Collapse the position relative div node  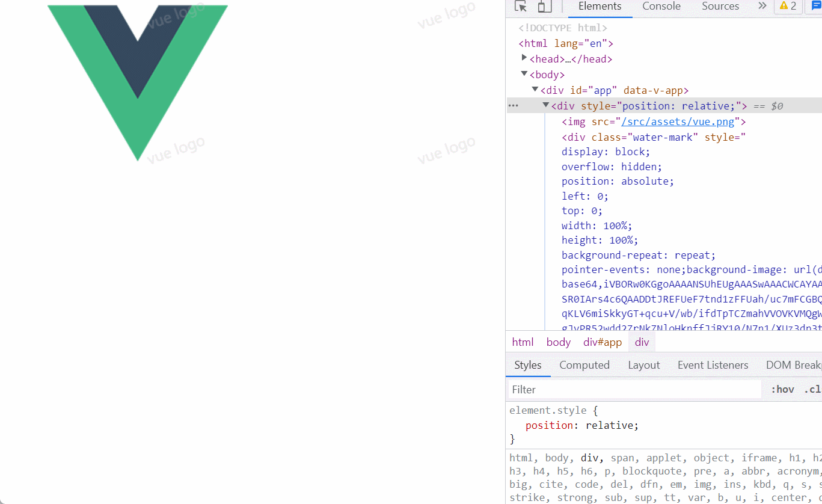coord(546,105)
